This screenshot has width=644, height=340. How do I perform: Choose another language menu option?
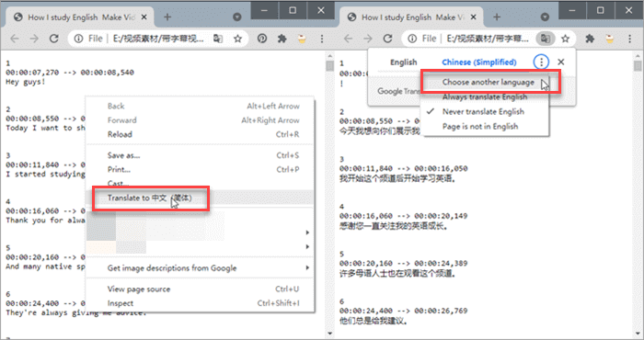(489, 82)
